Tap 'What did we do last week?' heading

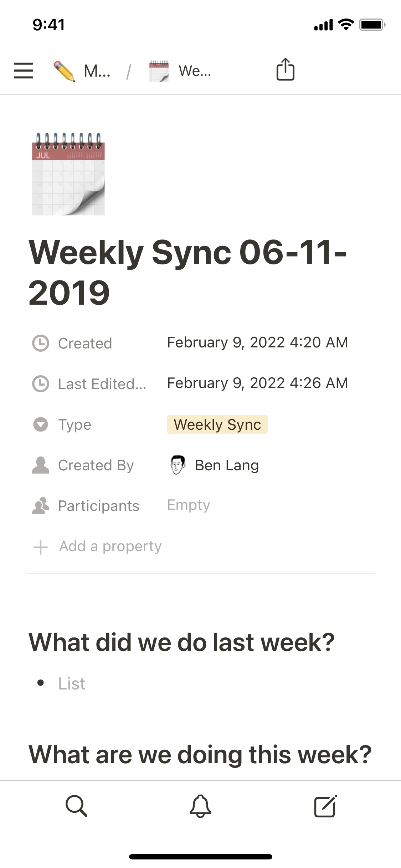coord(181,642)
